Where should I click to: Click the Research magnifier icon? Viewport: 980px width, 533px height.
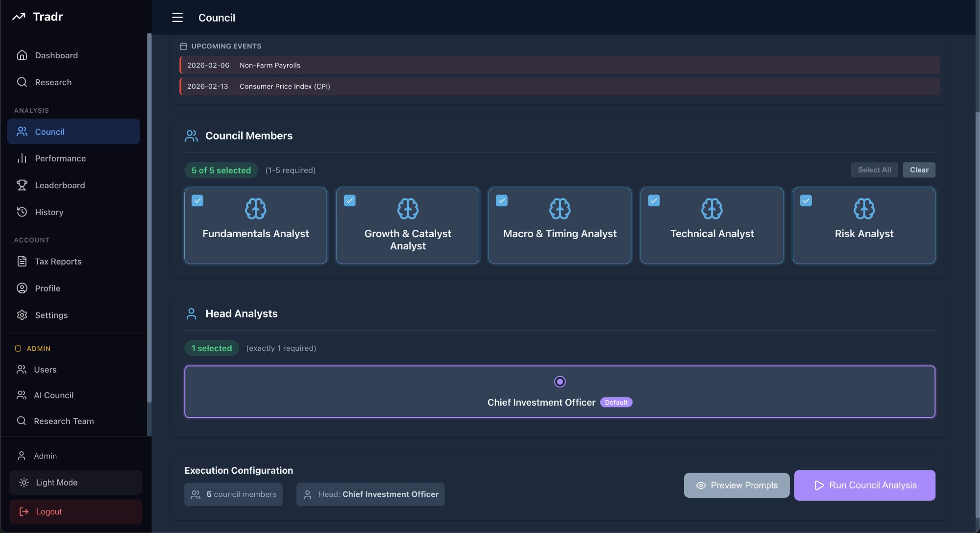point(22,82)
